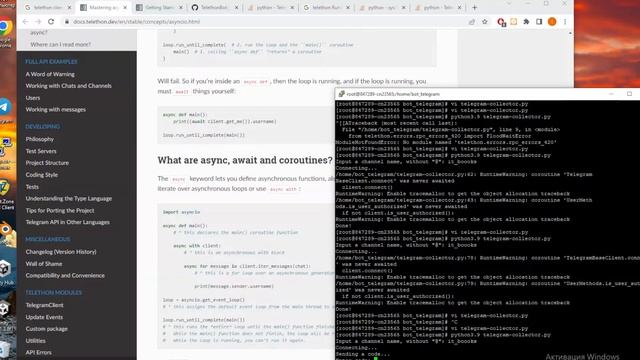Click the 'Sending a code...' terminal line
The height and width of the screenshot is (360, 640).
(362, 354)
